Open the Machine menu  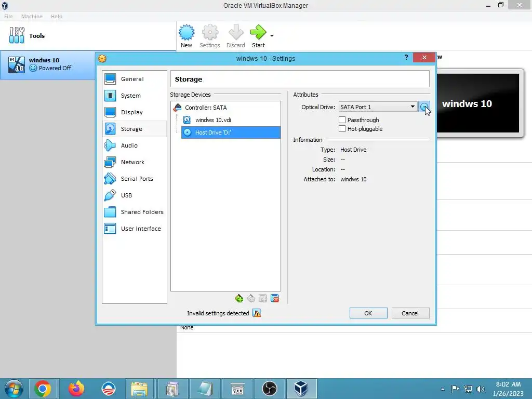tap(32, 16)
